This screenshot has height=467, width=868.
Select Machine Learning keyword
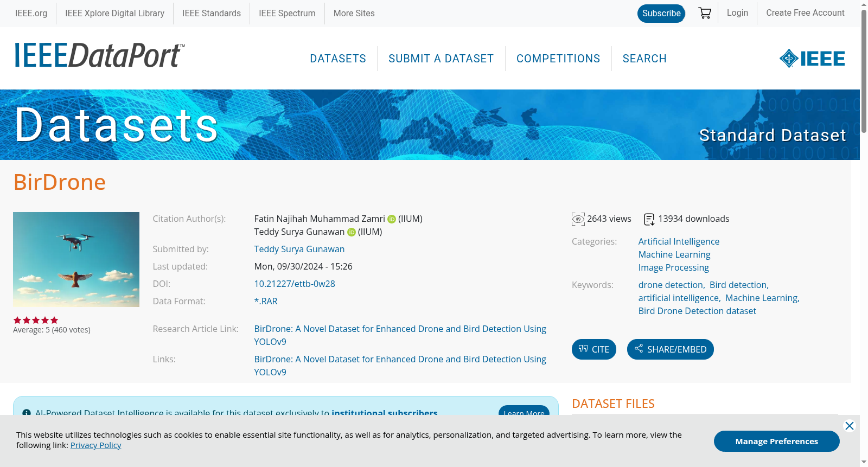[762, 298]
